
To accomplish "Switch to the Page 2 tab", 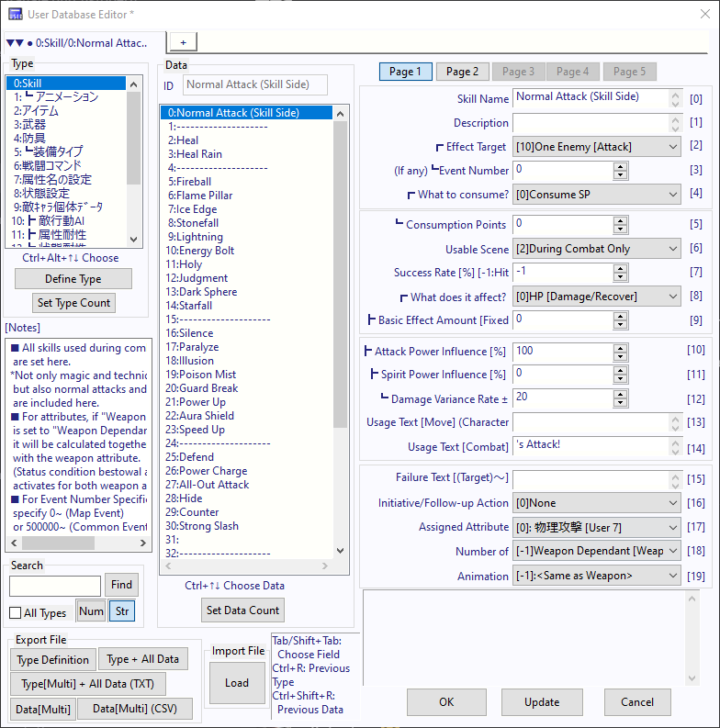I will point(462,72).
